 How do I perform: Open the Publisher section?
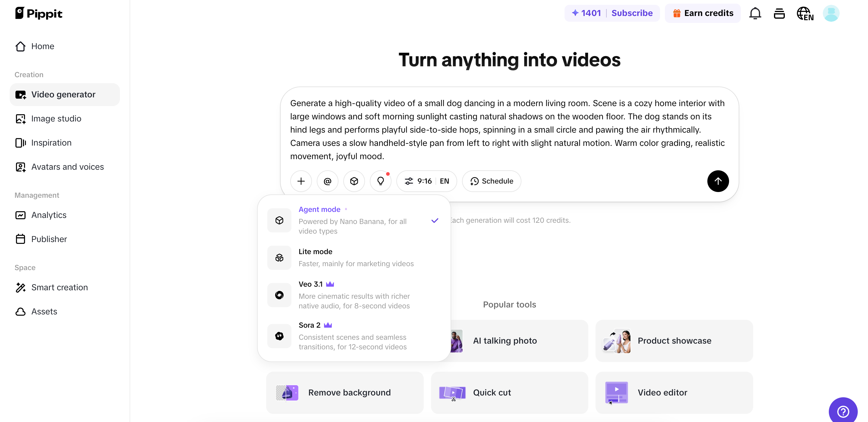49,239
